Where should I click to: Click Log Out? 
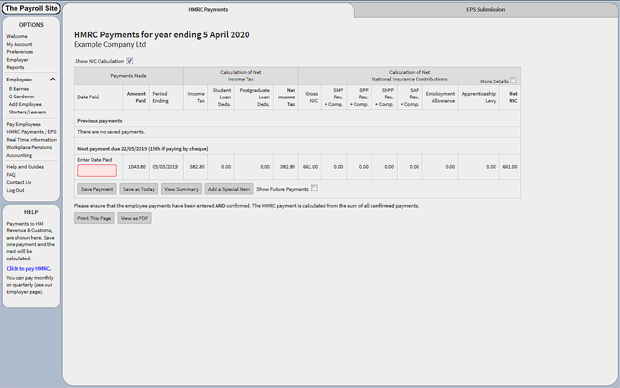pyautogui.click(x=15, y=190)
